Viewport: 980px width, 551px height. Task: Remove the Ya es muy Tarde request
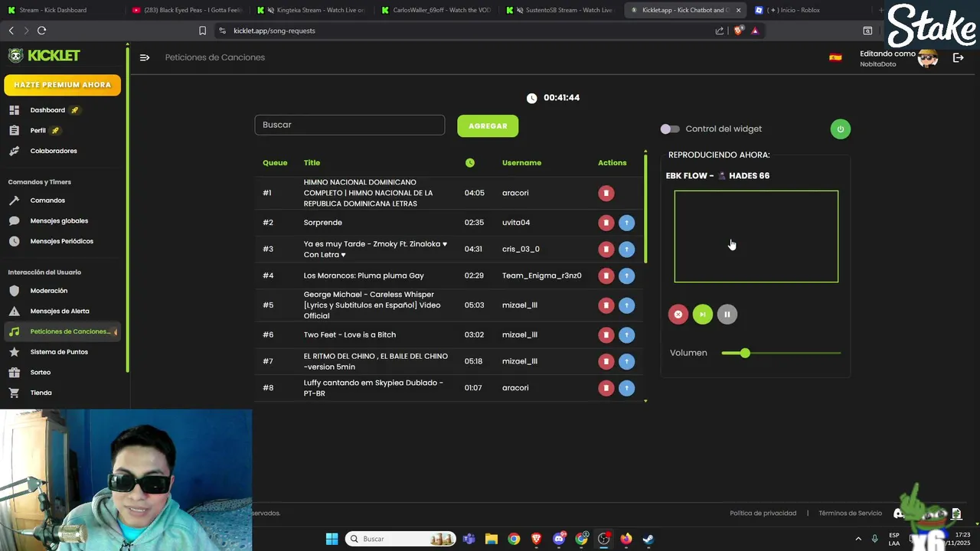606,249
